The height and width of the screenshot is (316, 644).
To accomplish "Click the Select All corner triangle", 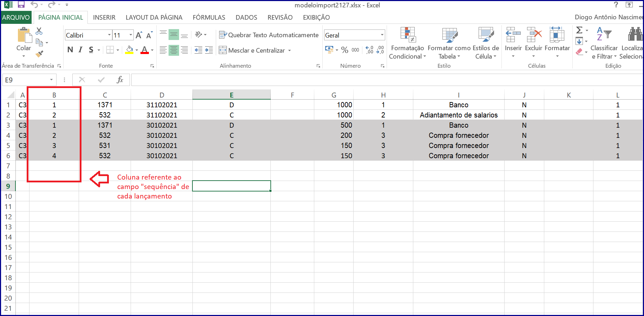I will click(x=11, y=95).
